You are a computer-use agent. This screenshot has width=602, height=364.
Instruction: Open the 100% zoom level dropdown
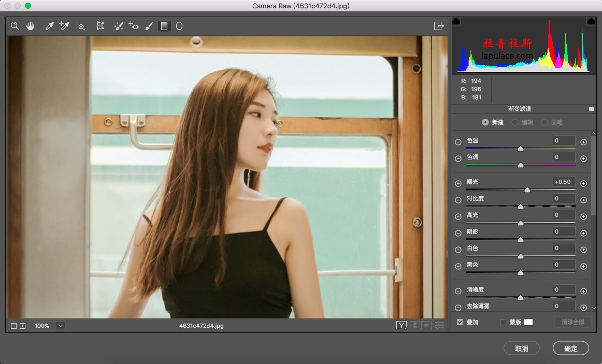pos(60,326)
